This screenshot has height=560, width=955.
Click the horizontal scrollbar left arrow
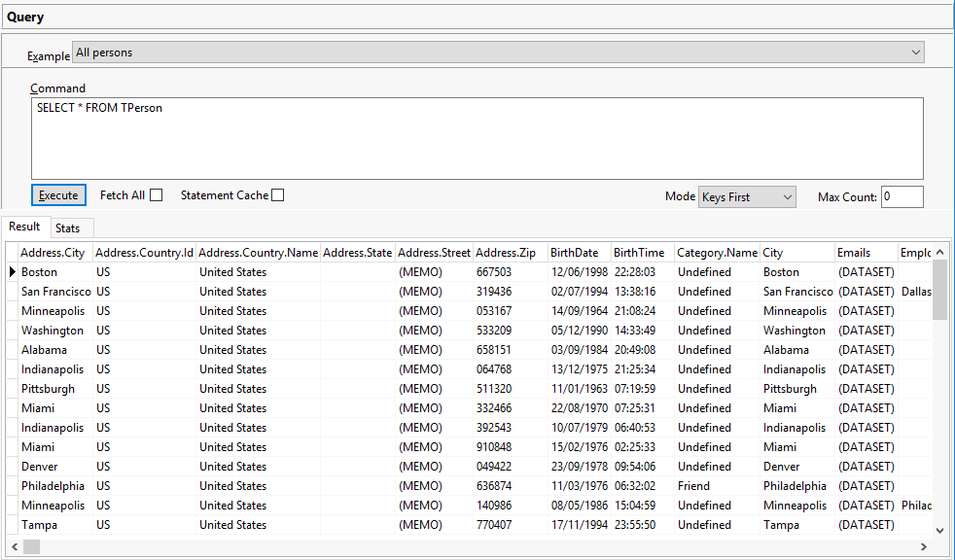click(11, 546)
